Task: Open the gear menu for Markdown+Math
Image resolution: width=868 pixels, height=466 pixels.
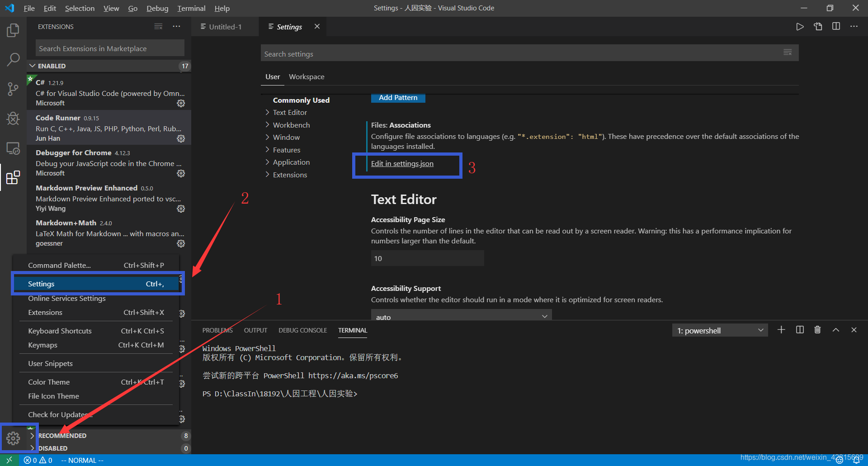Action: (181, 243)
